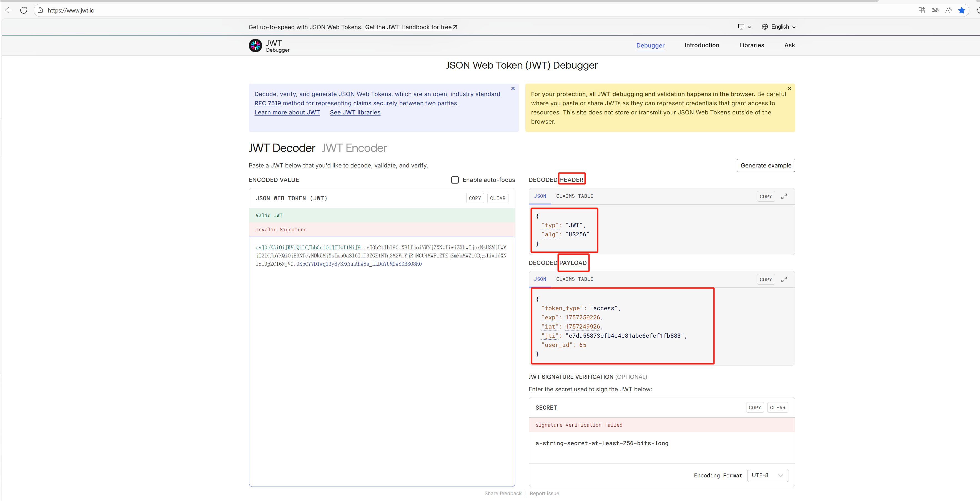Open the Introduction nav item
980x501 pixels.
(x=702, y=45)
